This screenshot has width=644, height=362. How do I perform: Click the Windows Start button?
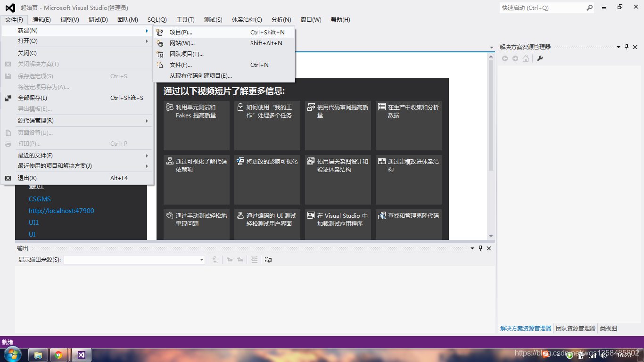tap(12, 354)
